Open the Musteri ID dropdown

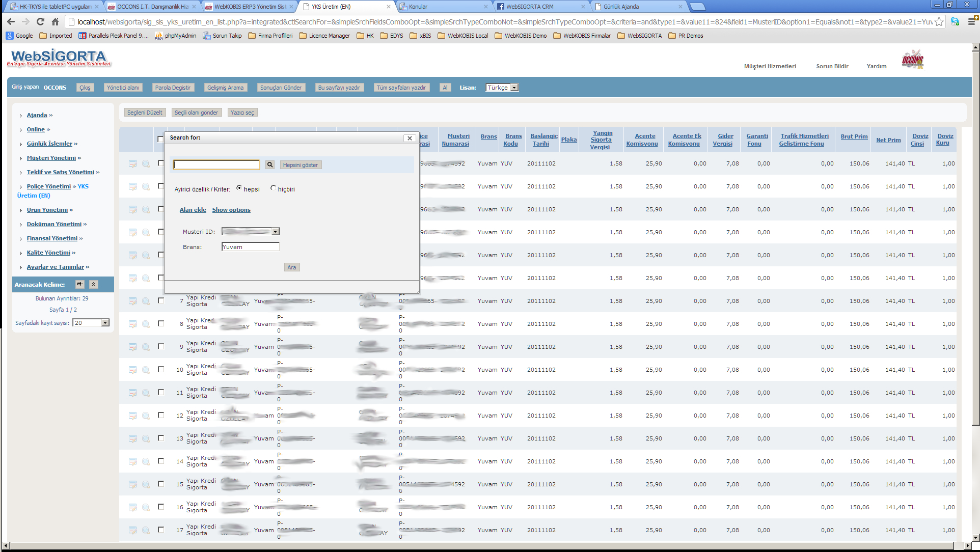[251, 231]
